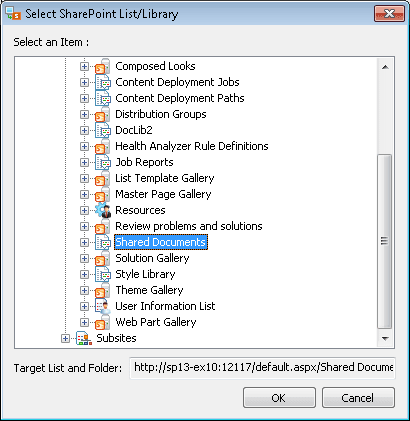
Task: Click the Content Deployment Paths library icon
Action: (x=103, y=98)
